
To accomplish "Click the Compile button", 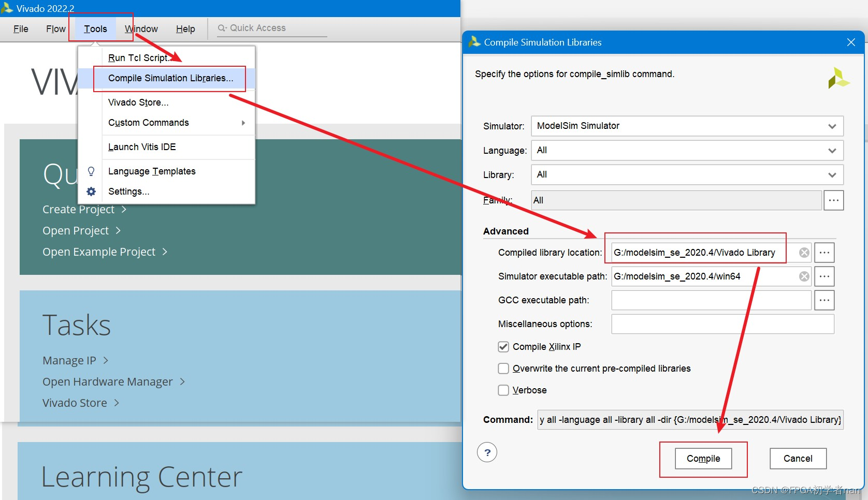I will [703, 459].
